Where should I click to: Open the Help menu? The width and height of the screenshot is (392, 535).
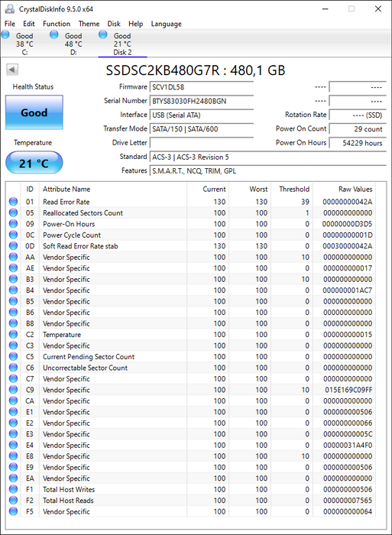coord(135,24)
